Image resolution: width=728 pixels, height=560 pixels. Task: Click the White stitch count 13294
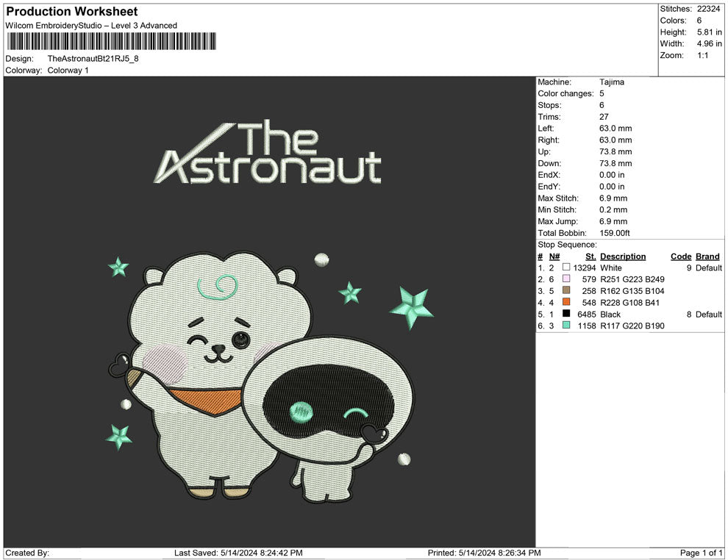584,268
